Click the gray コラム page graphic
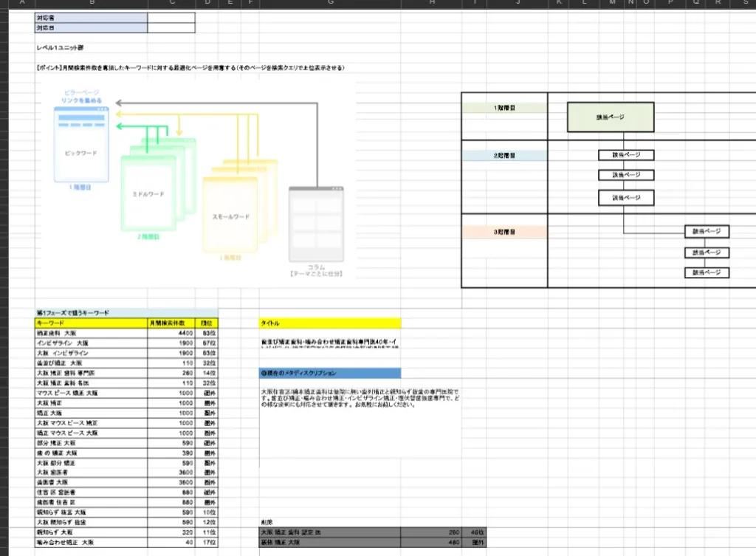This screenshot has height=556, width=756. (316, 224)
